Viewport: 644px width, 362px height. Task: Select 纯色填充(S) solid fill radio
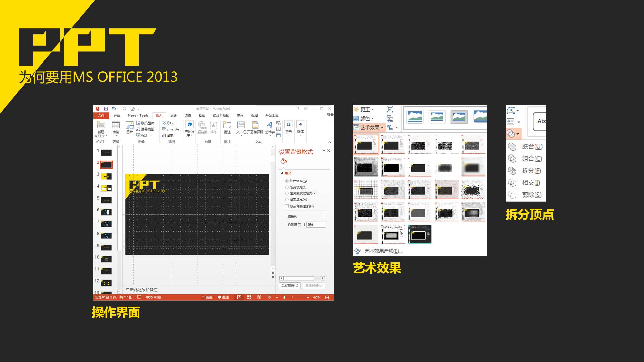[287, 181]
